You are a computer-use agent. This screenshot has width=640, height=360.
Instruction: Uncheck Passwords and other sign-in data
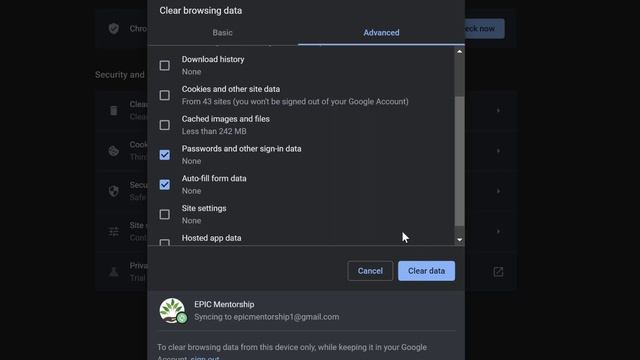pos(164,155)
